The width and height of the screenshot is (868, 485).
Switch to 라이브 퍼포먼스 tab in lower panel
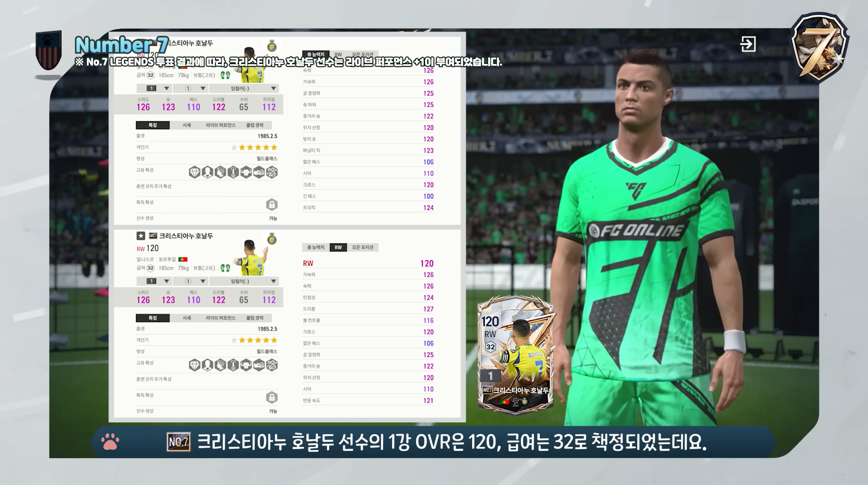[x=220, y=318]
